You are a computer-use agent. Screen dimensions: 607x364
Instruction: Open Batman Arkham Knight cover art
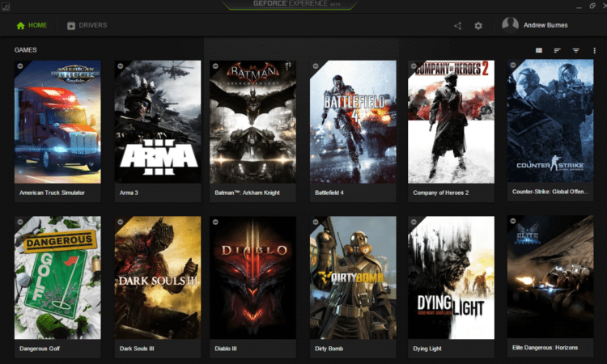(253, 122)
